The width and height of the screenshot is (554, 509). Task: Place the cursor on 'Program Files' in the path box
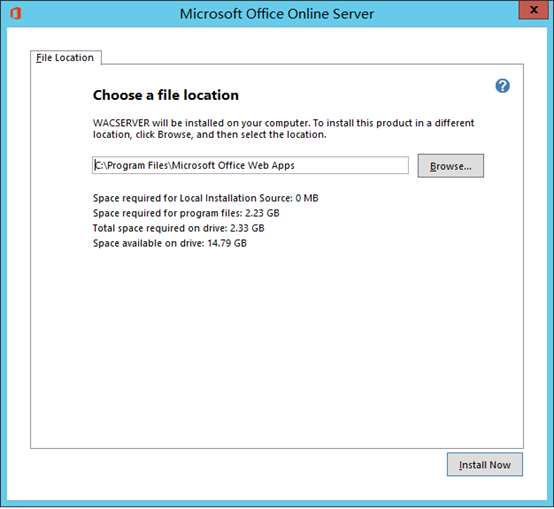(x=138, y=165)
